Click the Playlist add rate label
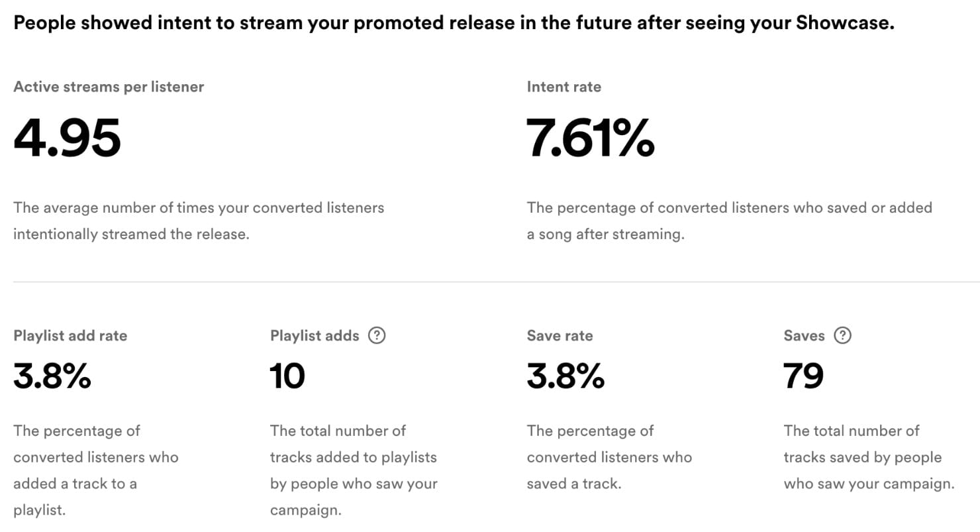 pyautogui.click(x=70, y=336)
